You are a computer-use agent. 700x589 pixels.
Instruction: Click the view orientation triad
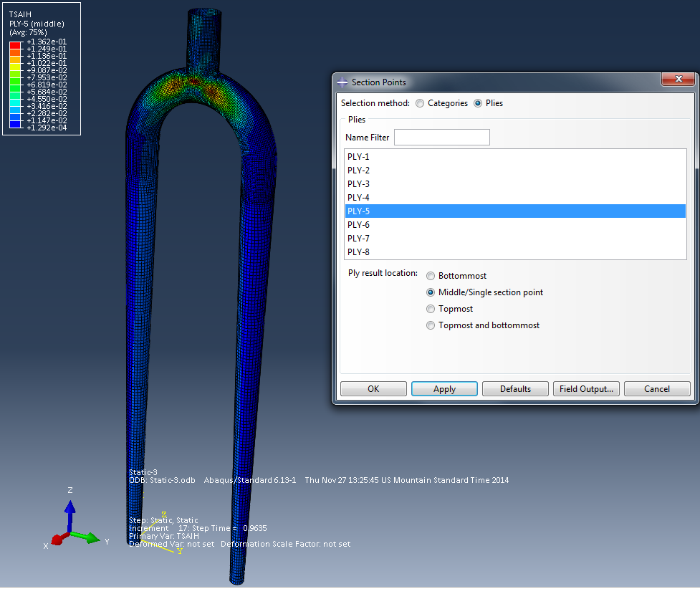point(76,520)
